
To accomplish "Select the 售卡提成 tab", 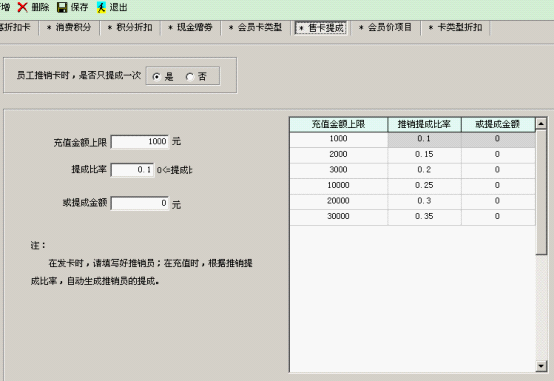I will tap(321, 28).
